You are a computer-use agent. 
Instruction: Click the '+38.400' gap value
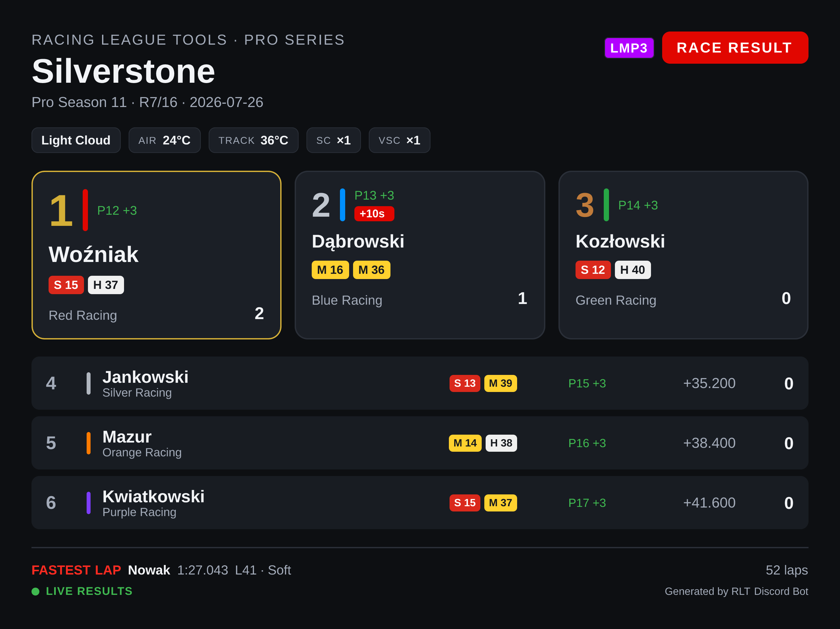[x=709, y=443]
